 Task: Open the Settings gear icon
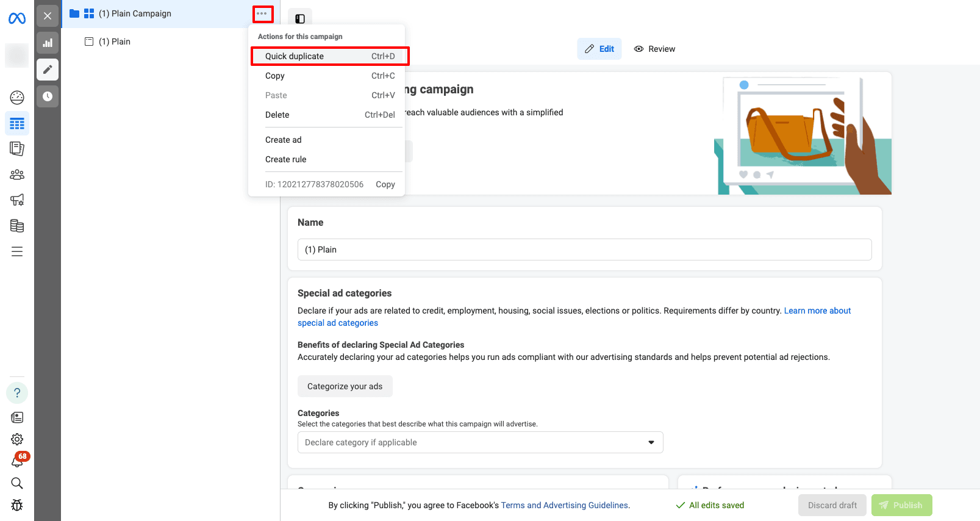click(x=17, y=439)
